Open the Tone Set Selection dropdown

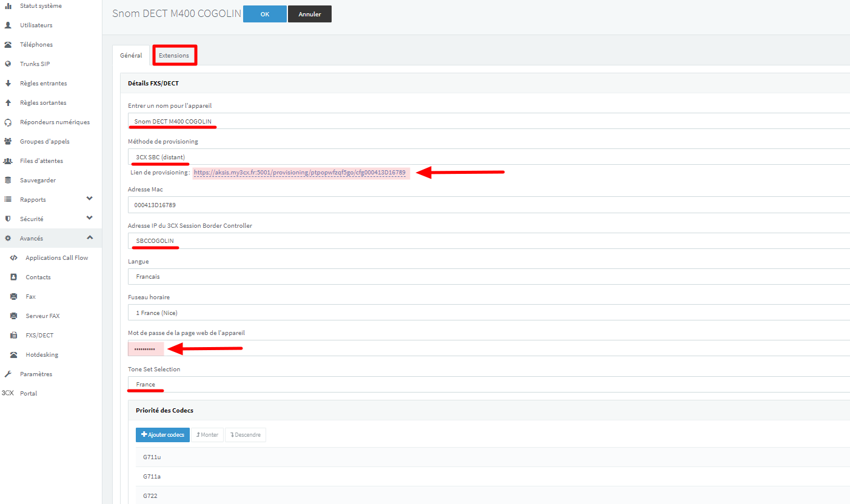coord(489,385)
